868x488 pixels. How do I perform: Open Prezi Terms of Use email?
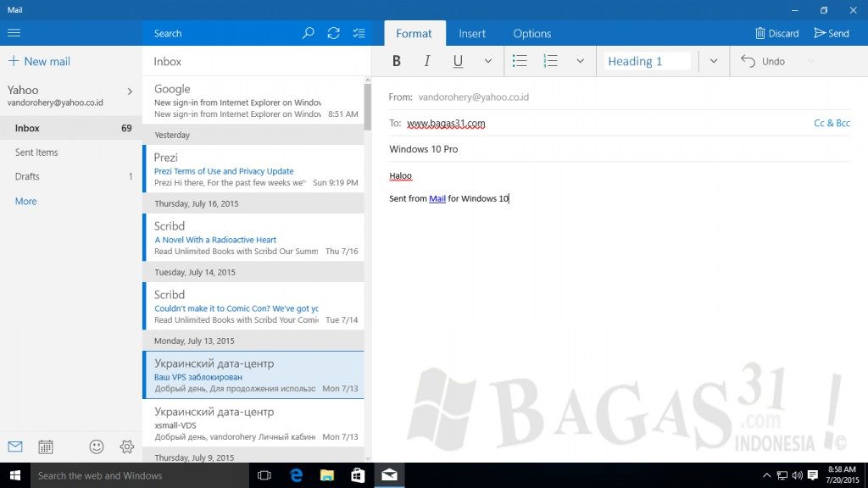click(253, 169)
